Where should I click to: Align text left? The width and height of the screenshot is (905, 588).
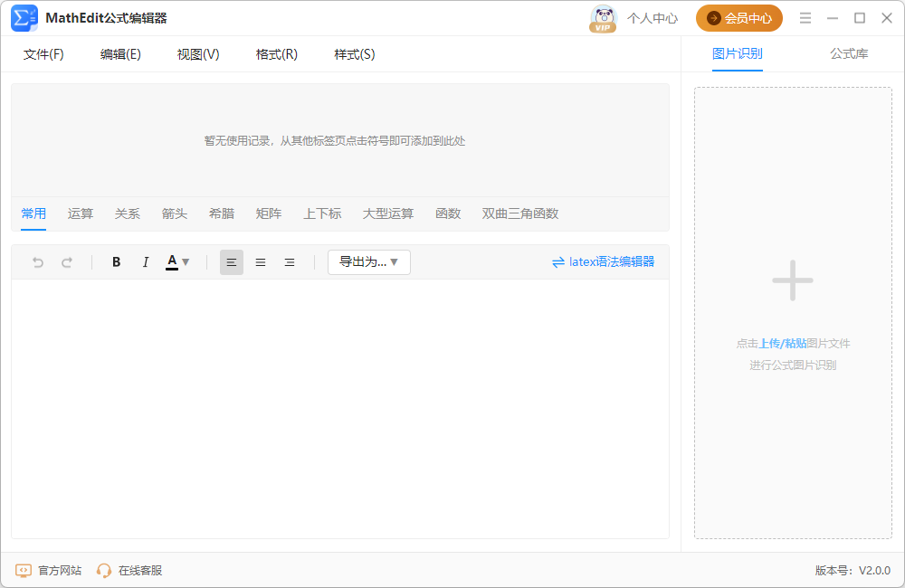pyautogui.click(x=232, y=262)
